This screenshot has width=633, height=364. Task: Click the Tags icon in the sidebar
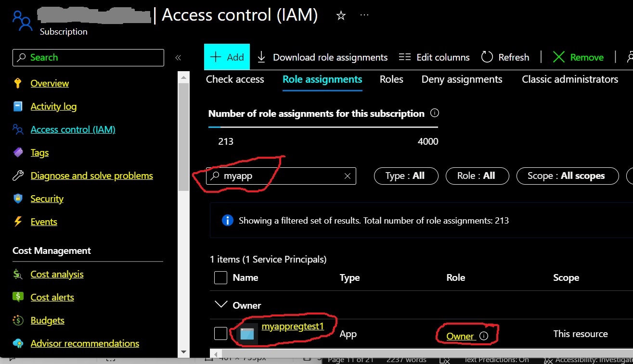click(18, 152)
